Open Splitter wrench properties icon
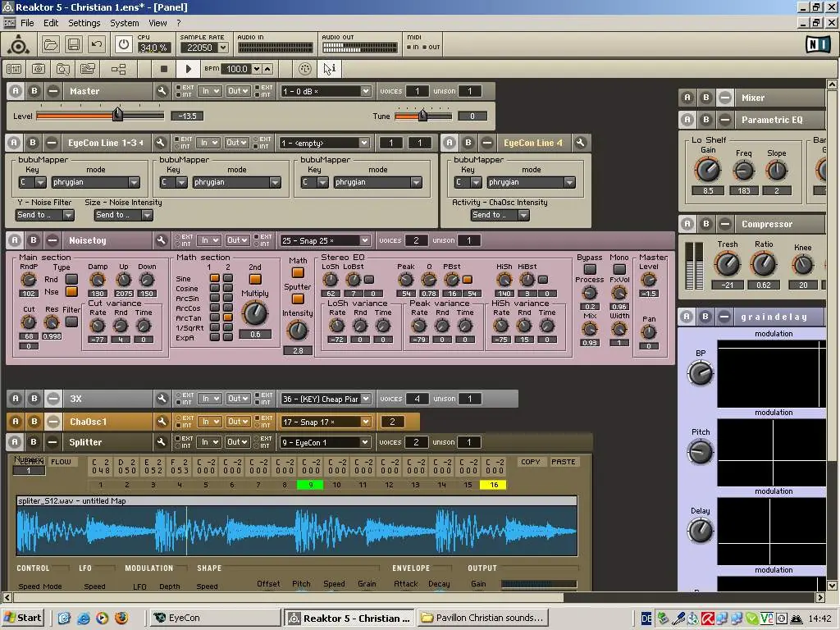840x630 pixels. click(161, 442)
